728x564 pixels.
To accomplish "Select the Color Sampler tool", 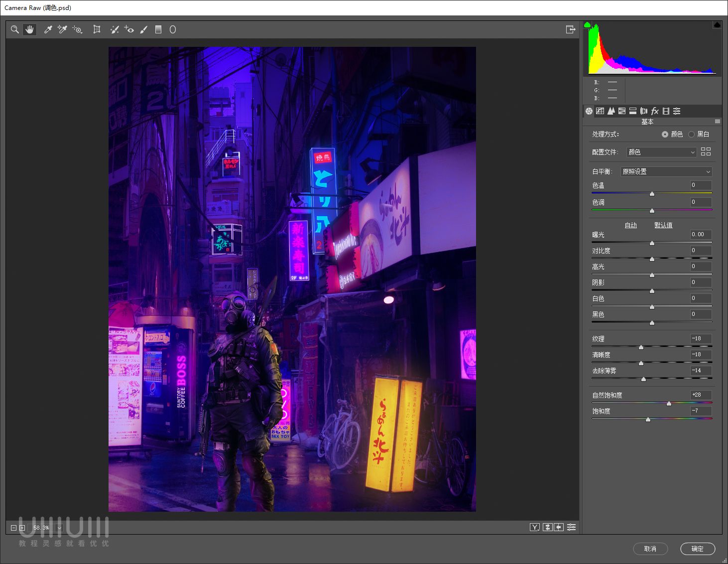I will (x=62, y=29).
